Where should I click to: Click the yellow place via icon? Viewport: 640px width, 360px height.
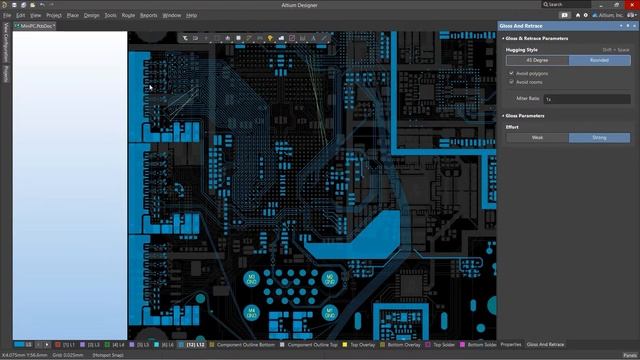[270, 38]
